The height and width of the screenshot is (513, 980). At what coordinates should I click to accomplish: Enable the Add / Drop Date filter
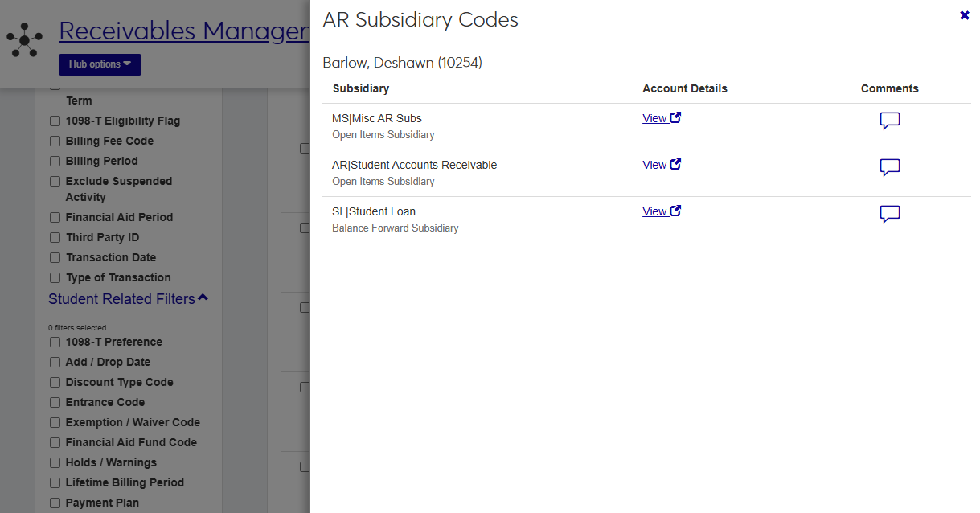point(55,362)
